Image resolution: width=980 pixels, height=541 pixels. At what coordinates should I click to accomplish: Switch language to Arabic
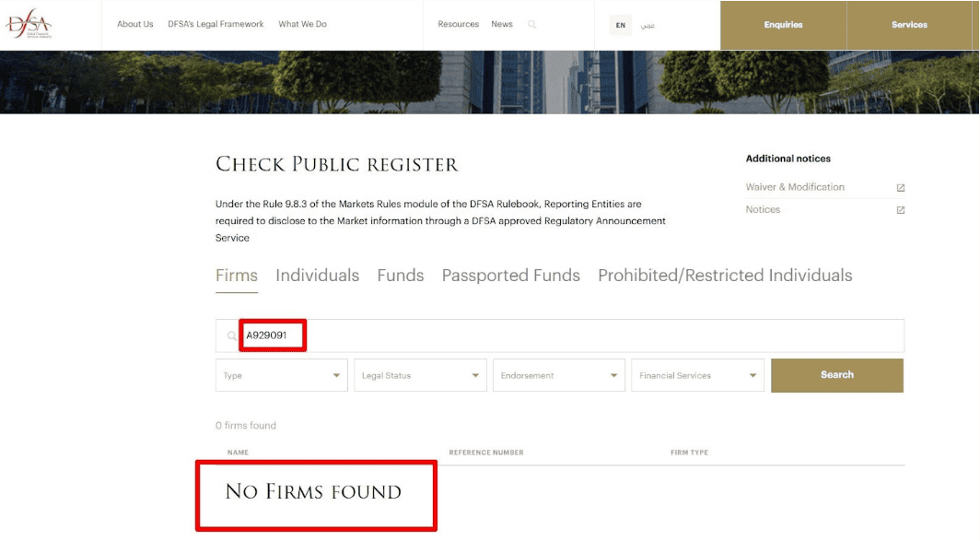click(647, 25)
